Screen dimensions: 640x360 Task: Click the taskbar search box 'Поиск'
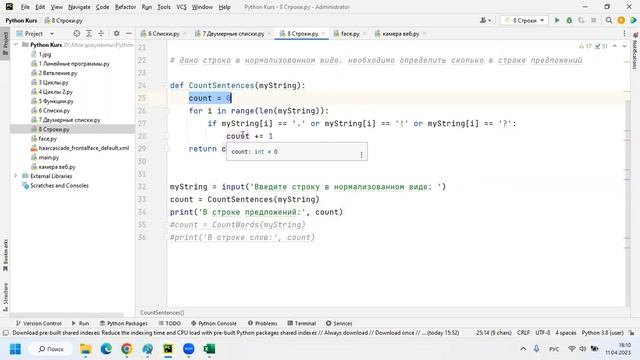[x=51, y=349]
